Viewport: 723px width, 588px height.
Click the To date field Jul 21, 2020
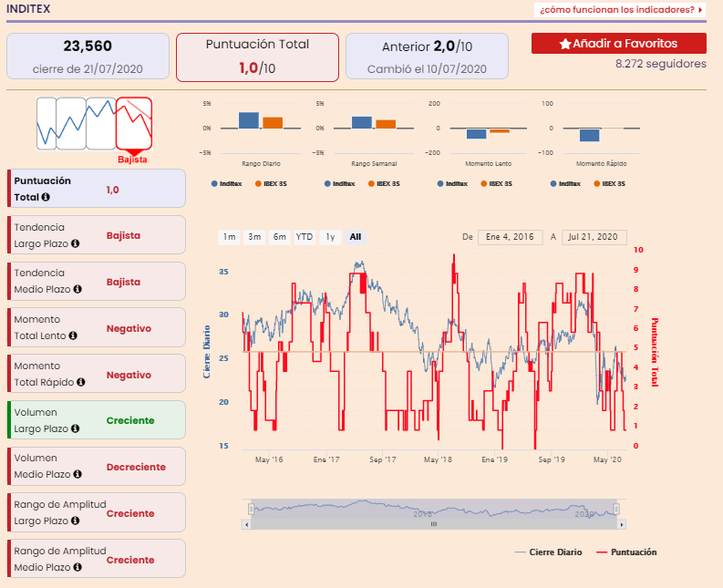594,237
